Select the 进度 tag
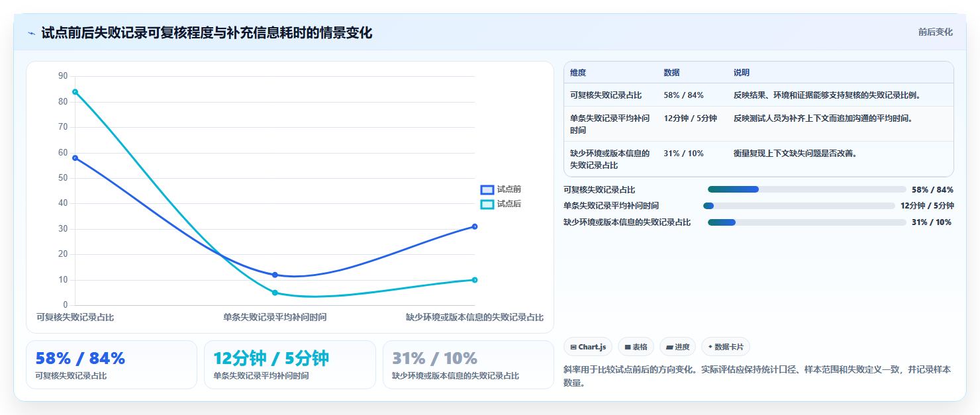This screenshot has width=980, height=415. 677,347
